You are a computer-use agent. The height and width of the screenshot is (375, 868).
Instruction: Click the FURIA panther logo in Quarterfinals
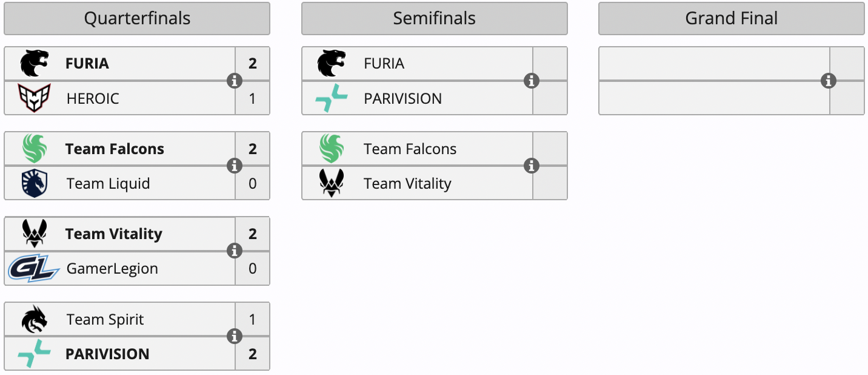[34, 63]
